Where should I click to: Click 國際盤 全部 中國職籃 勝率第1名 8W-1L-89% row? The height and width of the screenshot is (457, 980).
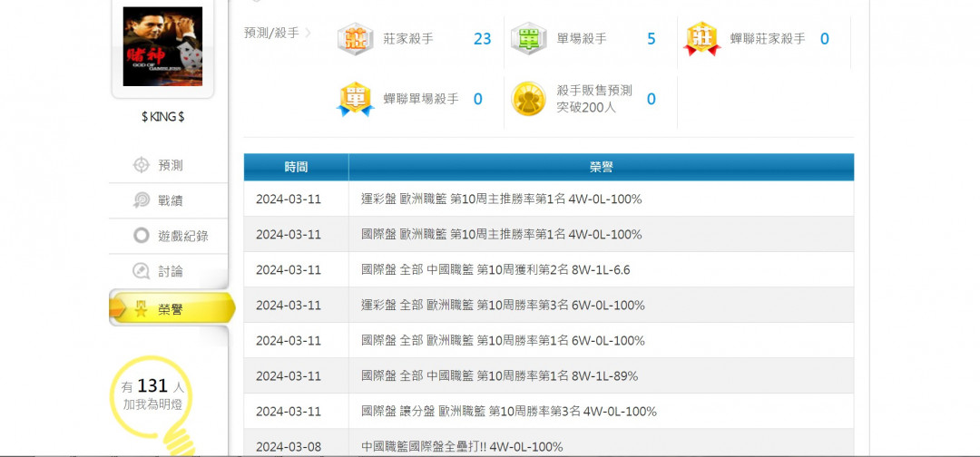point(549,375)
